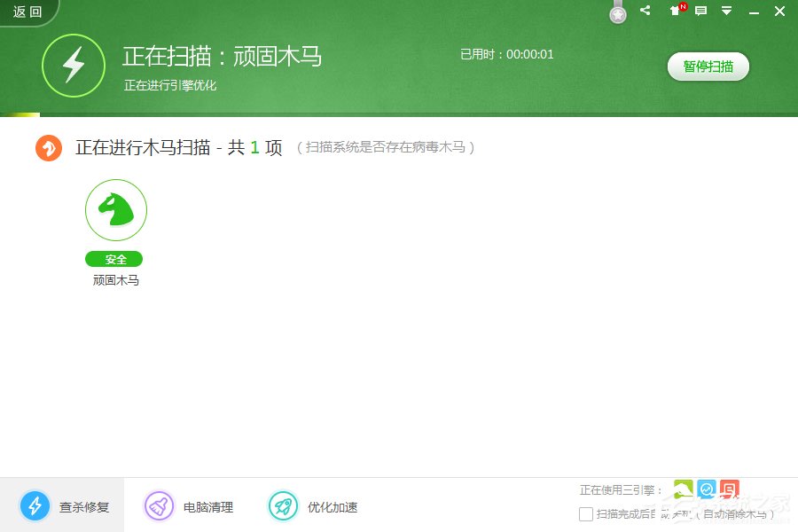Click the first scan engine icon
The width and height of the screenshot is (798, 532).
click(x=683, y=489)
